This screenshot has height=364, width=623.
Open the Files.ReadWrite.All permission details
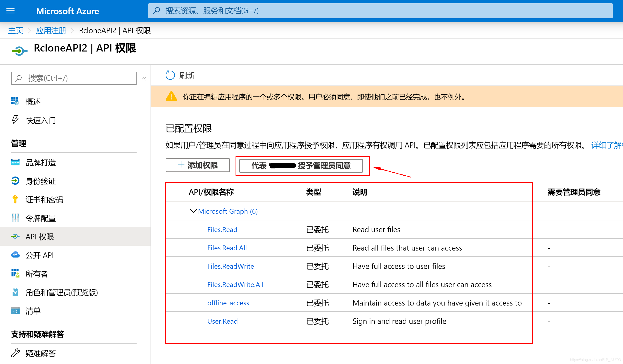(235, 284)
